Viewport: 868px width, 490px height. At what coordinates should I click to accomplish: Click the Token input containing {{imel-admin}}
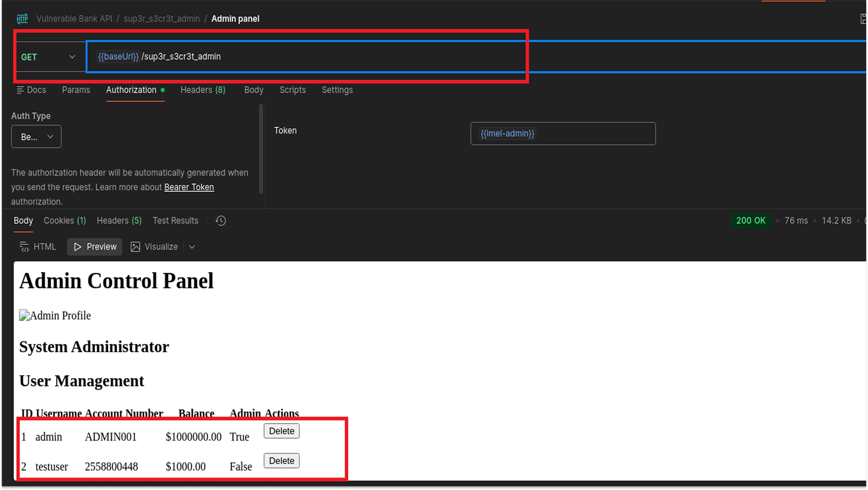(x=562, y=134)
